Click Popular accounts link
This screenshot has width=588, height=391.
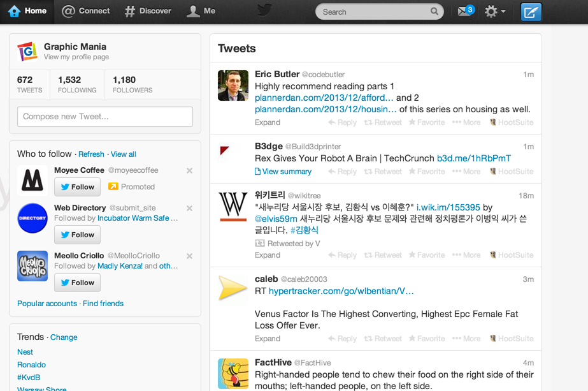click(47, 304)
